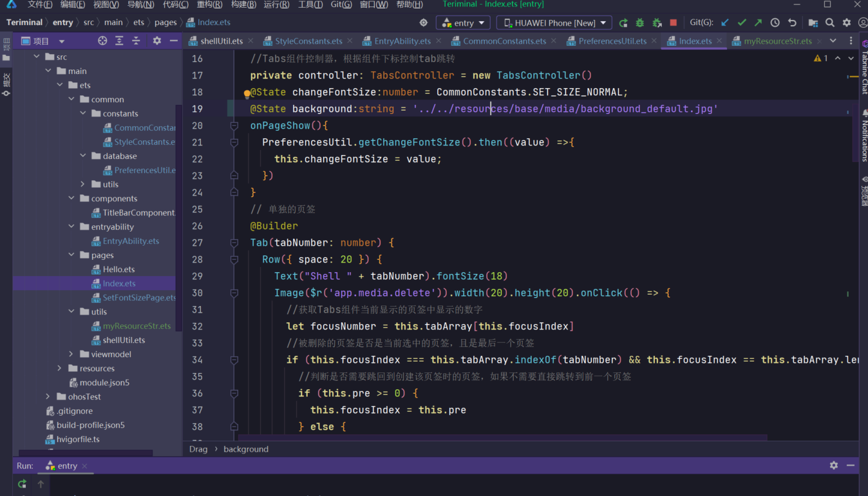The image size is (868, 496).
Task: Close the Index.ets editor tab
Action: click(720, 41)
